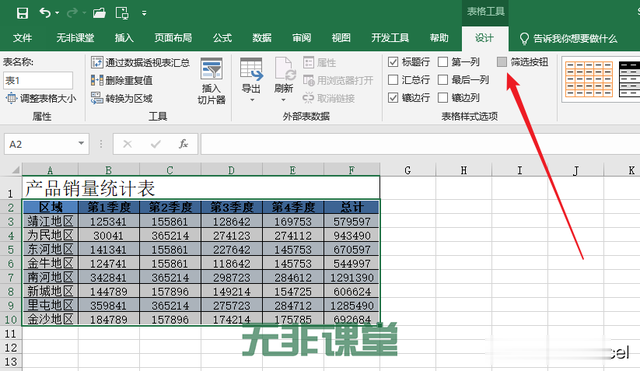Open the 文件 tab
Screen dimensions: 640x371
(x=22, y=38)
